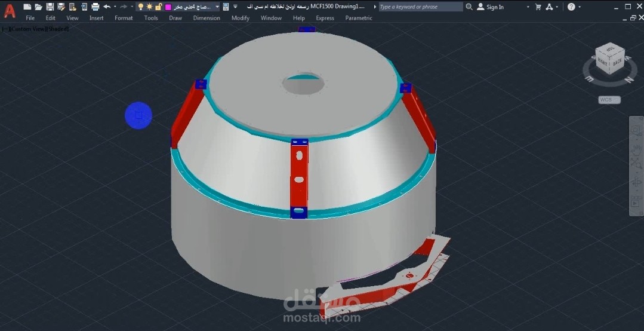Viewport: 644px width, 331px height.
Task: Select Zoom Extents in navigation bar
Action: (x=636, y=164)
